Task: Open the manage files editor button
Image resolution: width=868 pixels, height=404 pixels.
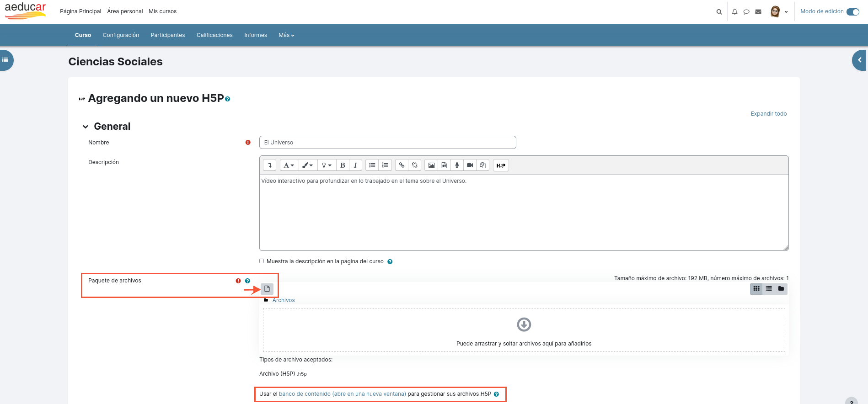Action: pos(482,165)
